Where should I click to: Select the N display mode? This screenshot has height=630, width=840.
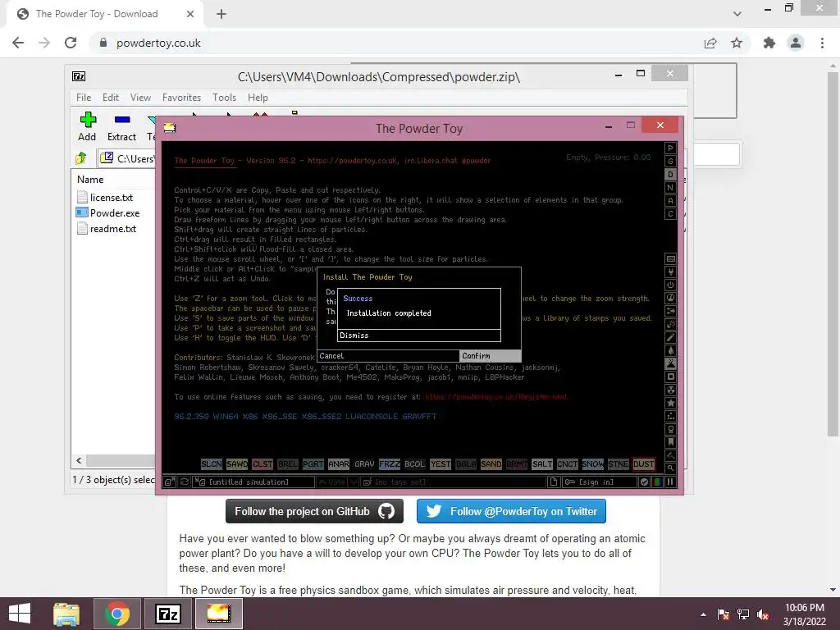[670, 188]
